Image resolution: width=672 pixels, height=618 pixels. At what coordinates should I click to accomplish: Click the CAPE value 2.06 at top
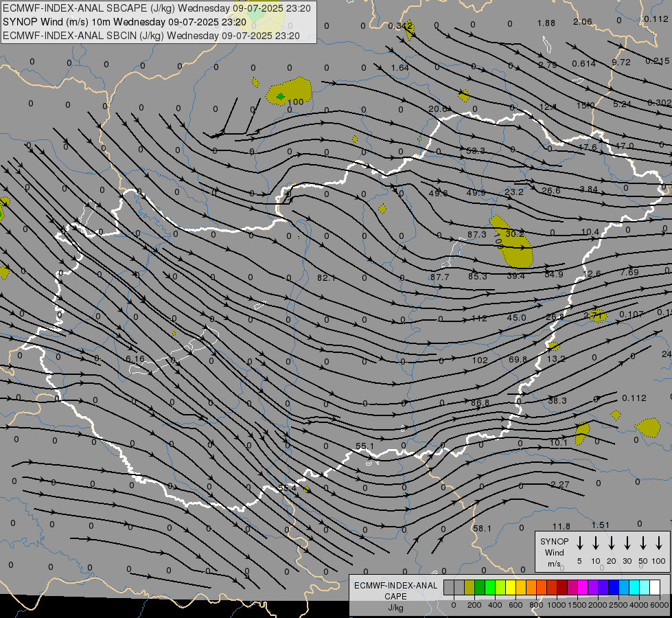583,22
